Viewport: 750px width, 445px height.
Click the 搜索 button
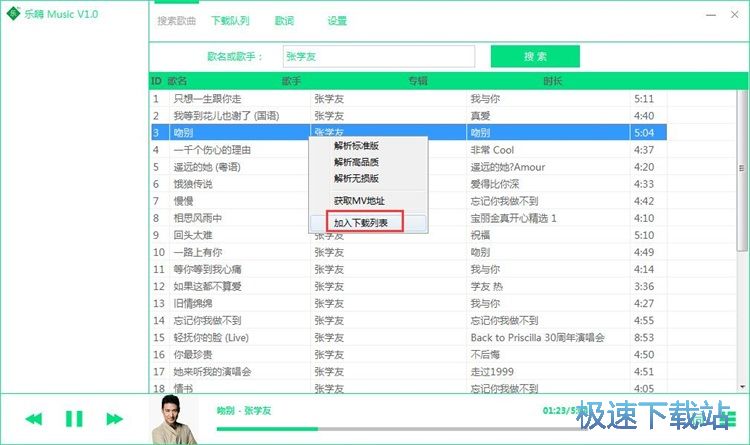(535, 56)
